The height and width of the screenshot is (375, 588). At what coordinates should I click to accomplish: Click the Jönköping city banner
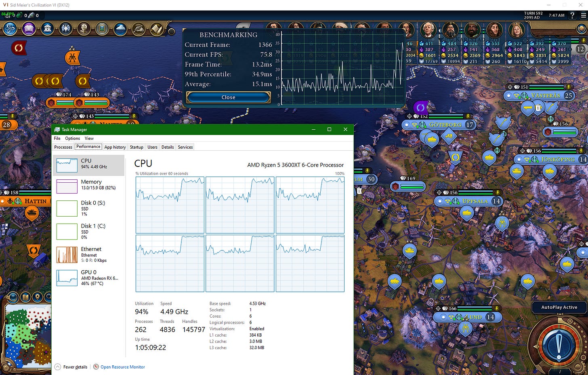point(551,159)
